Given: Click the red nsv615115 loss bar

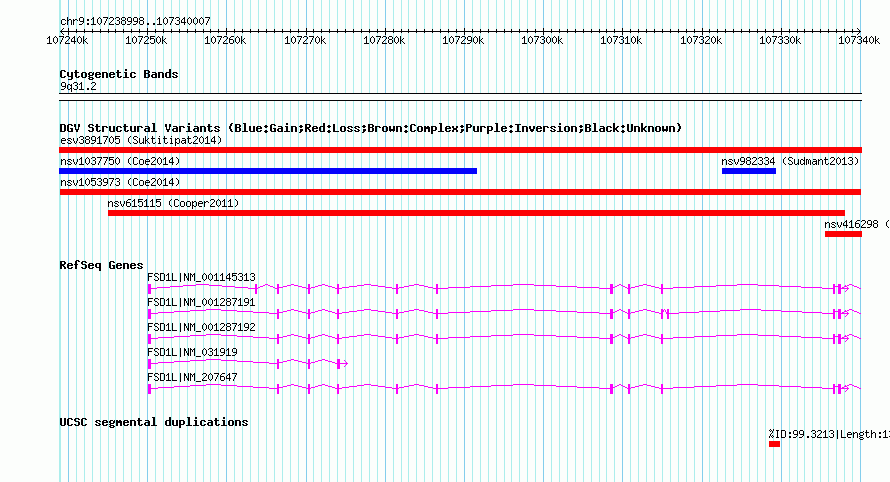Looking at the screenshot, I should (x=476, y=213).
